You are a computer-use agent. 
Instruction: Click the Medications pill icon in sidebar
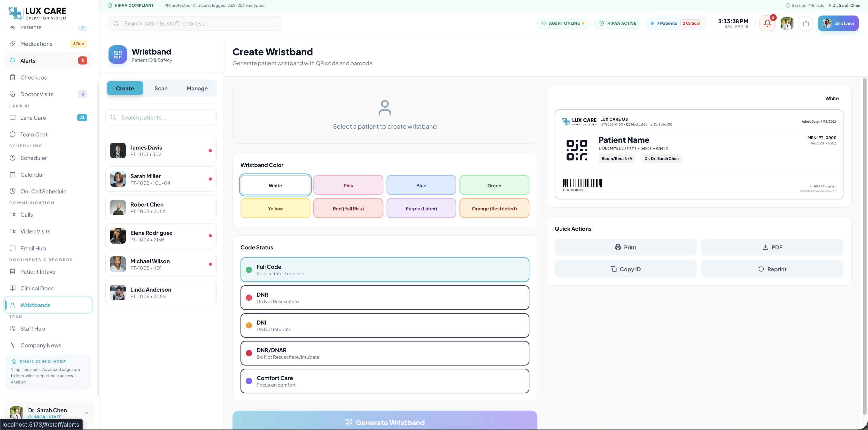pyautogui.click(x=12, y=43)
